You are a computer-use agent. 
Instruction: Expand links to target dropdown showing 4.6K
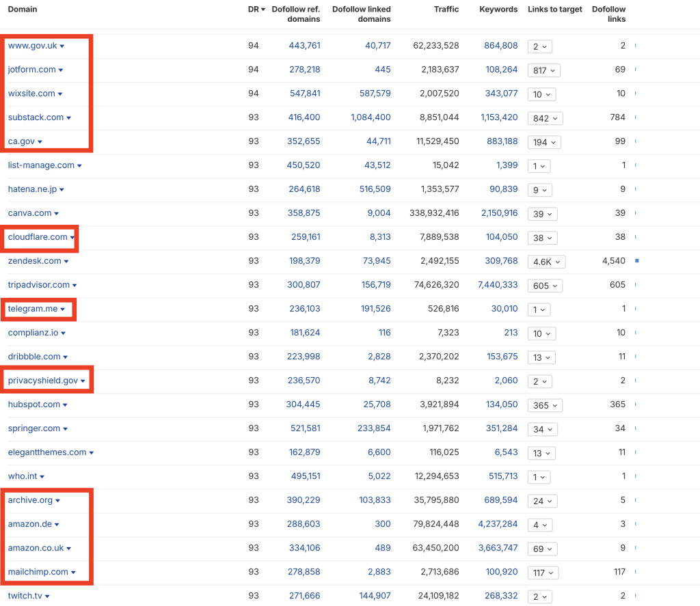[546, 262]
